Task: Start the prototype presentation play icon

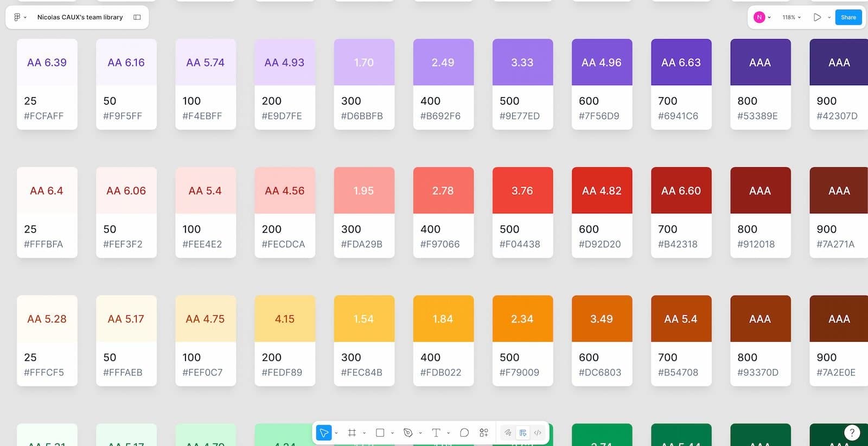Action: click(x=817, y=17)
